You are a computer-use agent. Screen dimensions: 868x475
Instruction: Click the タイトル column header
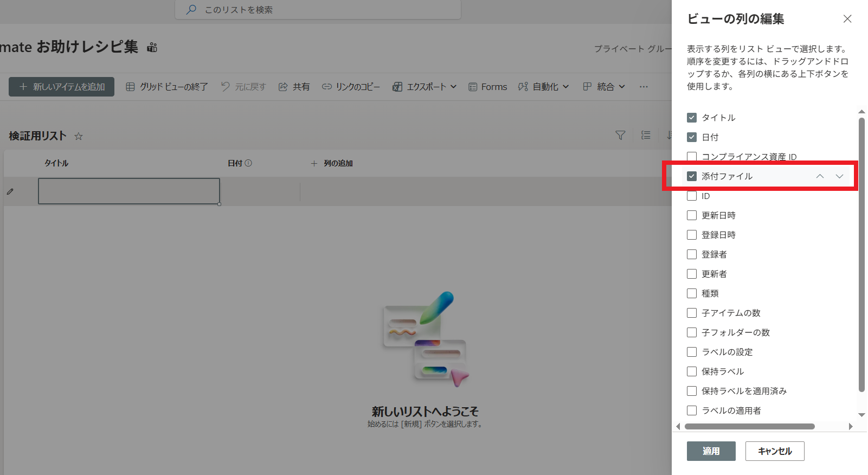56,163
